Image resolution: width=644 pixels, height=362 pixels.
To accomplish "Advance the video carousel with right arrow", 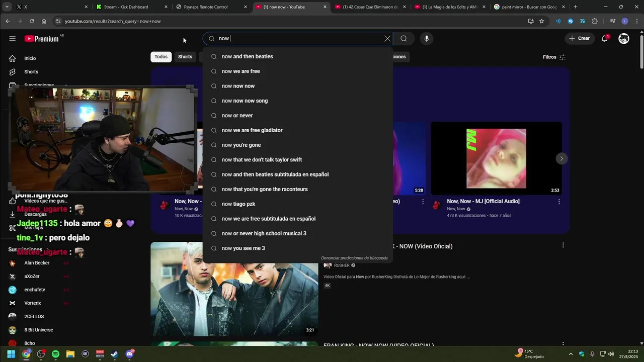I will 561,158.
